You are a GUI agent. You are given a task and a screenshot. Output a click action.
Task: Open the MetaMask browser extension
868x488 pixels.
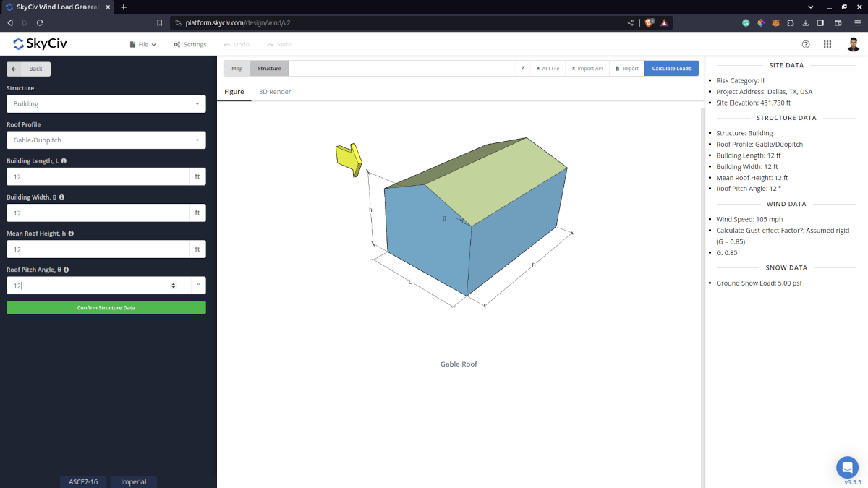(775, 22)
